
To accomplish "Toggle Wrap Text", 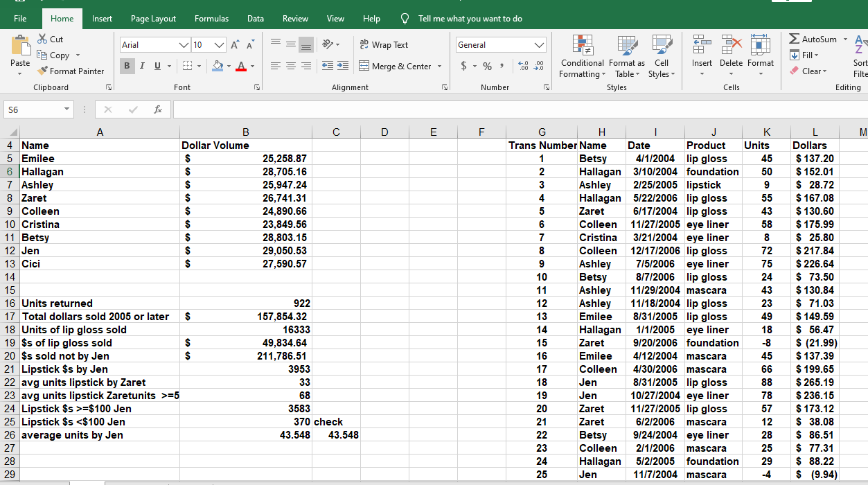I will tap(385, 44).
